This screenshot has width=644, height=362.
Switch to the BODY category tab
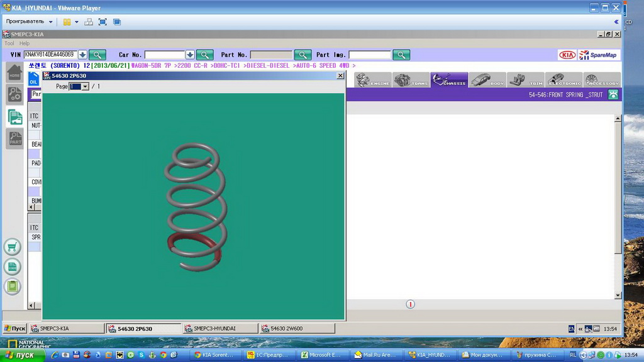click(x=487, y=80)
